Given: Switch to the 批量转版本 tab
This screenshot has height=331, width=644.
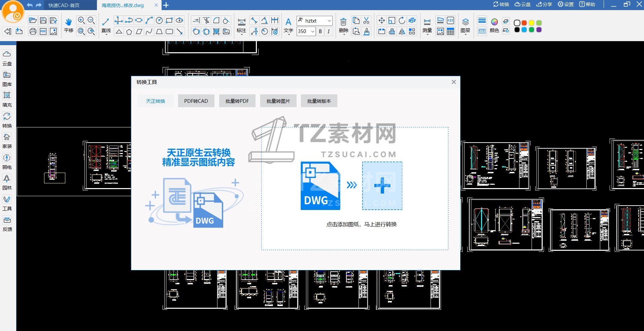Looking at the screenshot, I should (319, 101).
